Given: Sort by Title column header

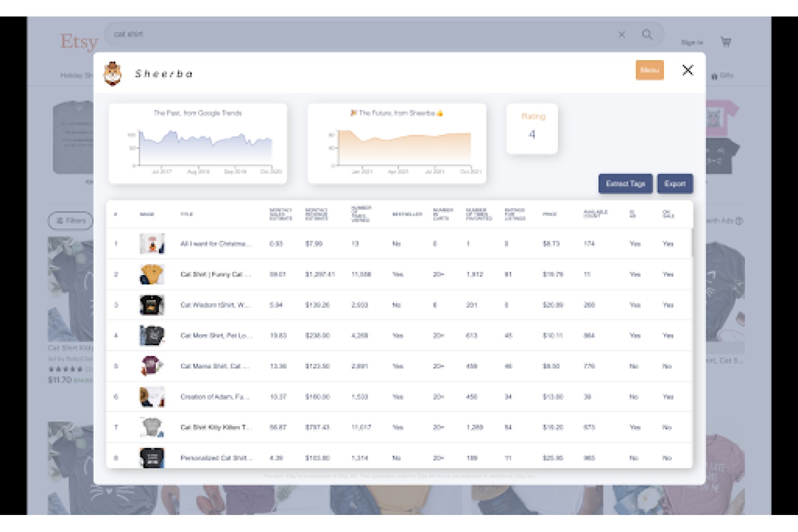Looking at the screenshot, I should (x=187, y=214).
